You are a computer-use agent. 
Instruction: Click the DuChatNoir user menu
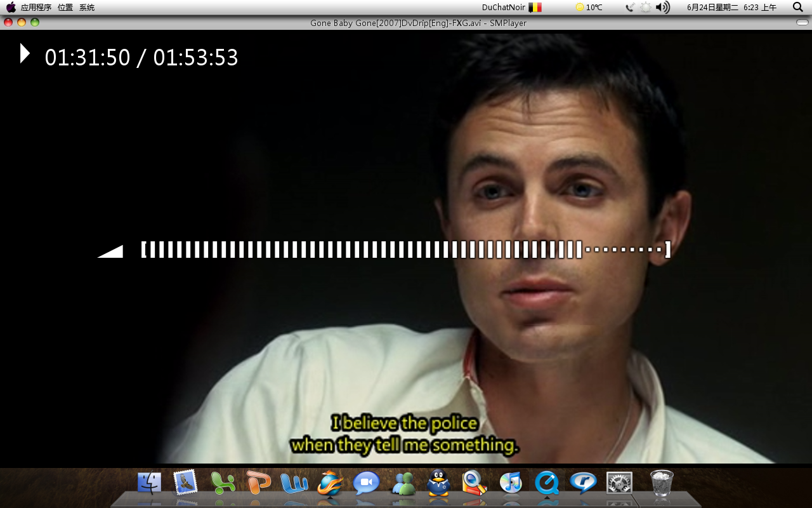coord(504,7)
